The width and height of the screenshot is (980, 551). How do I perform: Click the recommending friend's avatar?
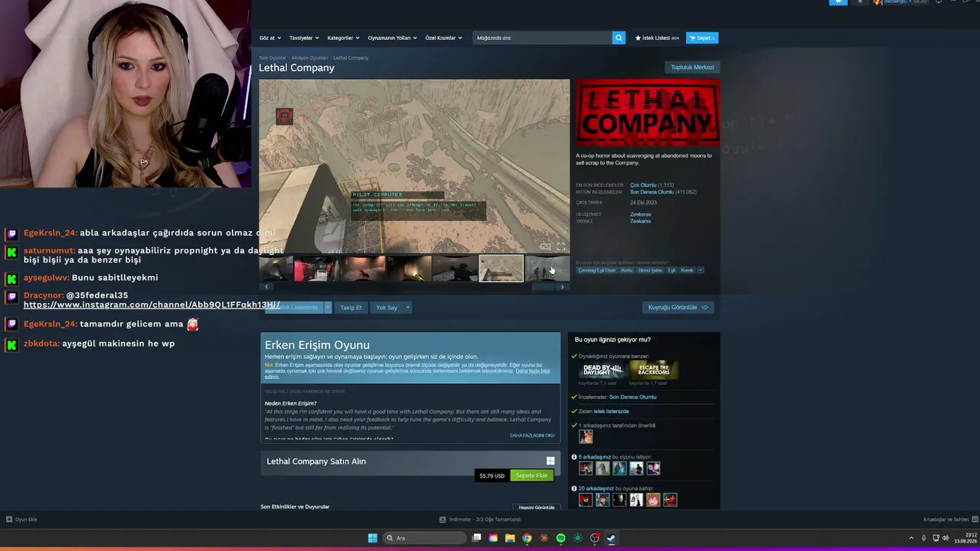click(586, 437)
